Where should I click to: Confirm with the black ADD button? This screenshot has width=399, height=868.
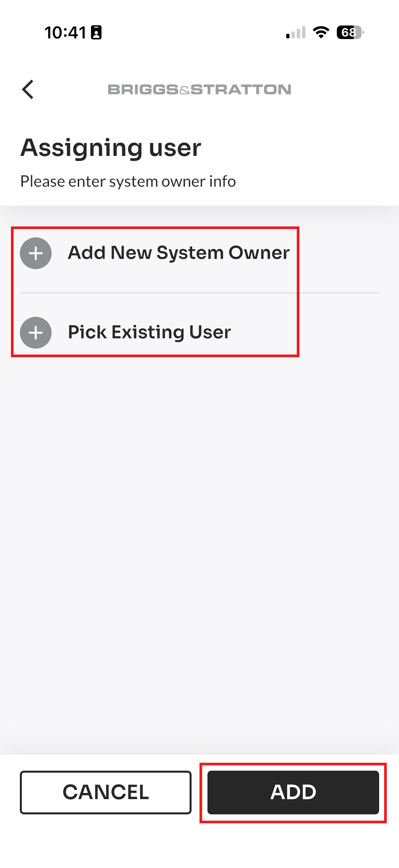point(293,792)
